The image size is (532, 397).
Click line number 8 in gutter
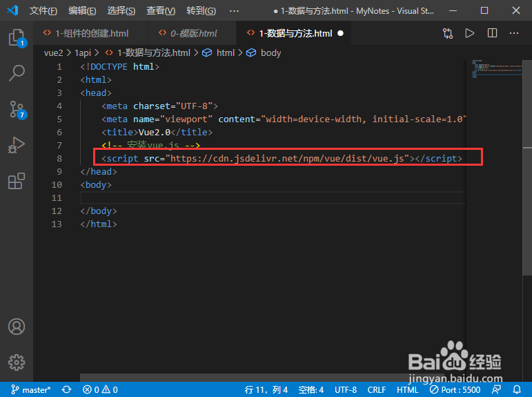tap(59, 159)
